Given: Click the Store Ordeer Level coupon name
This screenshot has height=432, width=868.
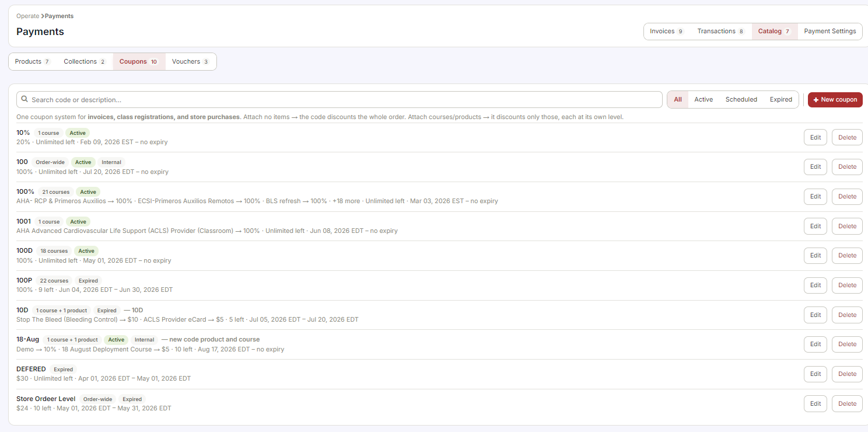Looking at the screenshot, I should [x=46, y=399].
